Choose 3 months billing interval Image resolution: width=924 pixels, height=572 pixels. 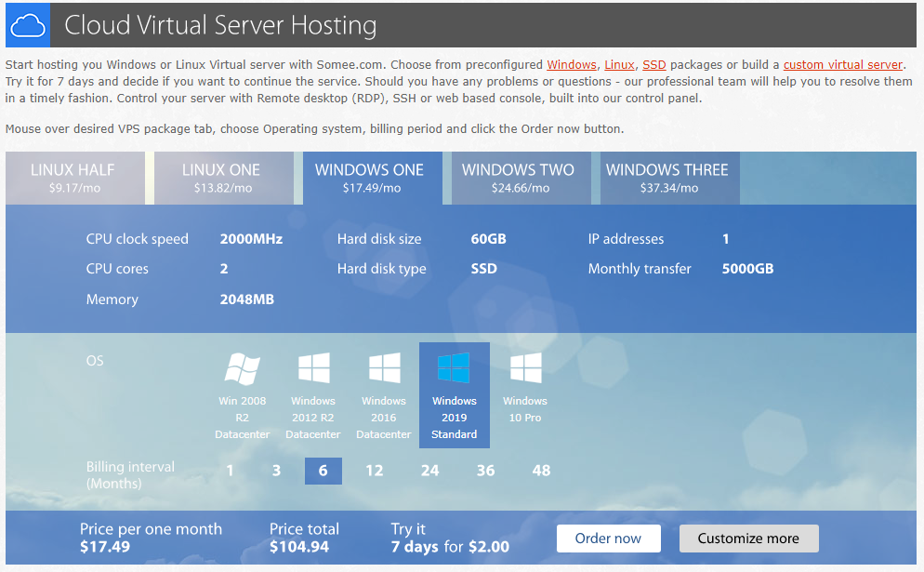pyautogui.click(x=276, y=471)
